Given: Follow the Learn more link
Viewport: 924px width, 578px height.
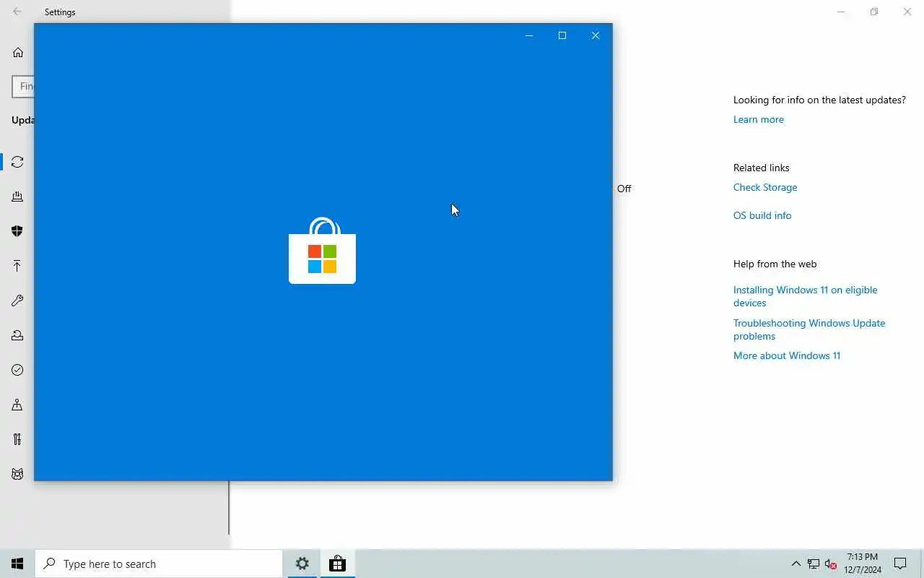Looking at the screenshot, I should [758, 119].
